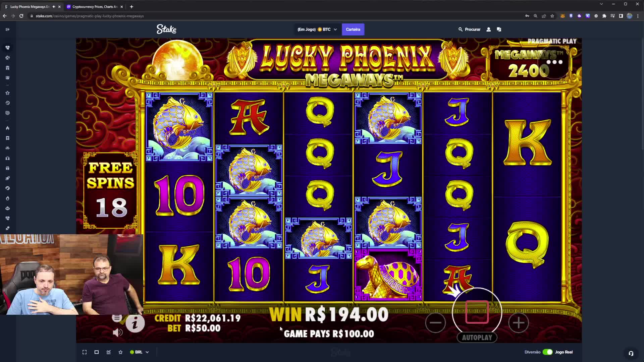This screenshot has height=362, width=644.
Task: Toggle Diversão / Jogo Real mode switch
Action: [547, 352]
